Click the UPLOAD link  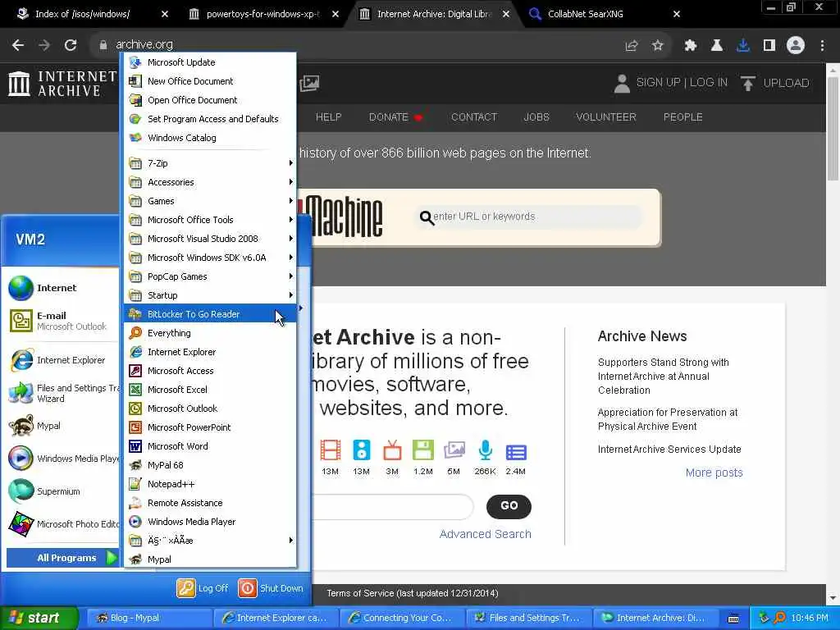coord(774,83)
